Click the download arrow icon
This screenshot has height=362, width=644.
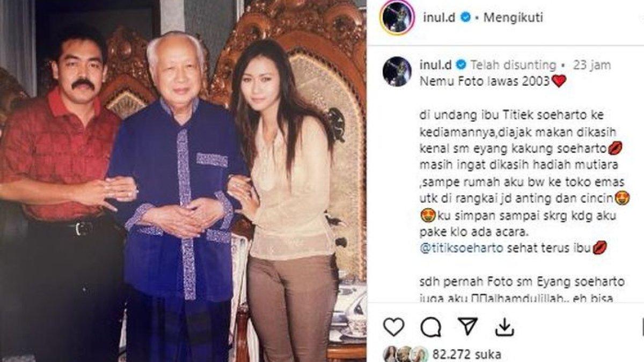(504, 326)
